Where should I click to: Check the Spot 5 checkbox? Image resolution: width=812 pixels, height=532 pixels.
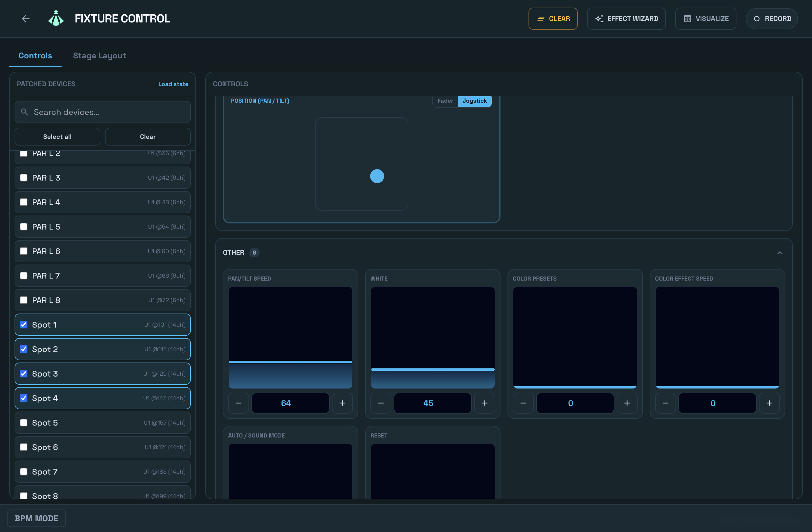[x=24, y=422]
